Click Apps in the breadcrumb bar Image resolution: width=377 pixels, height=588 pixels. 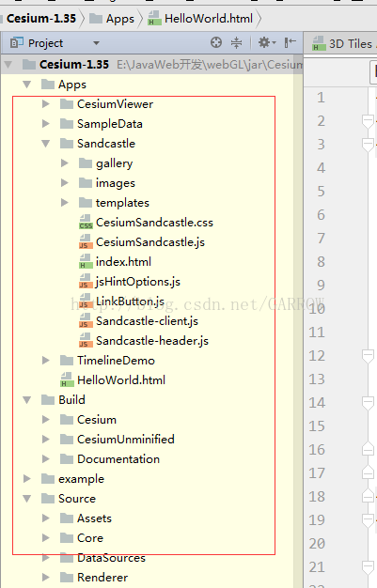[119, 19]
